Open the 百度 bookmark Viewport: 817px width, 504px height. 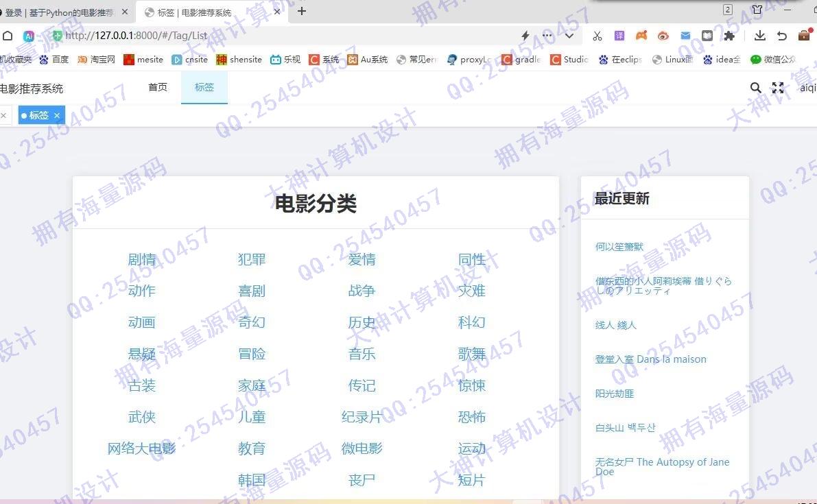pos(54,60)
